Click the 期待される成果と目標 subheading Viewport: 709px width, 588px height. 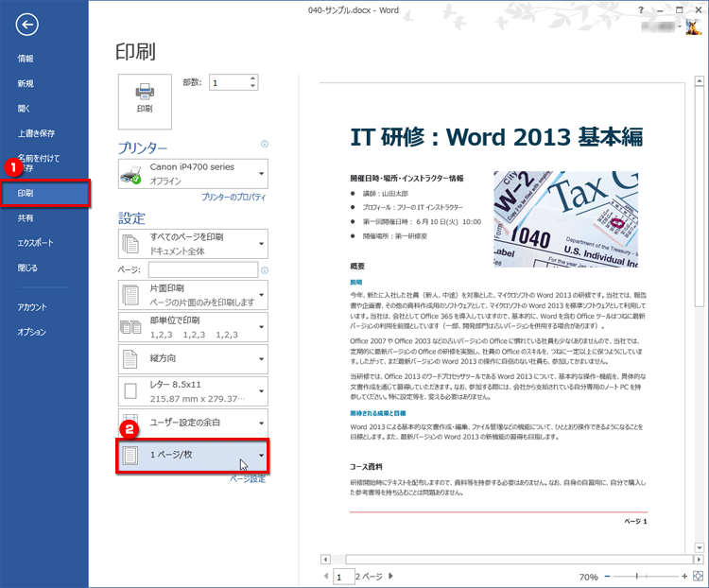point(378,413)
